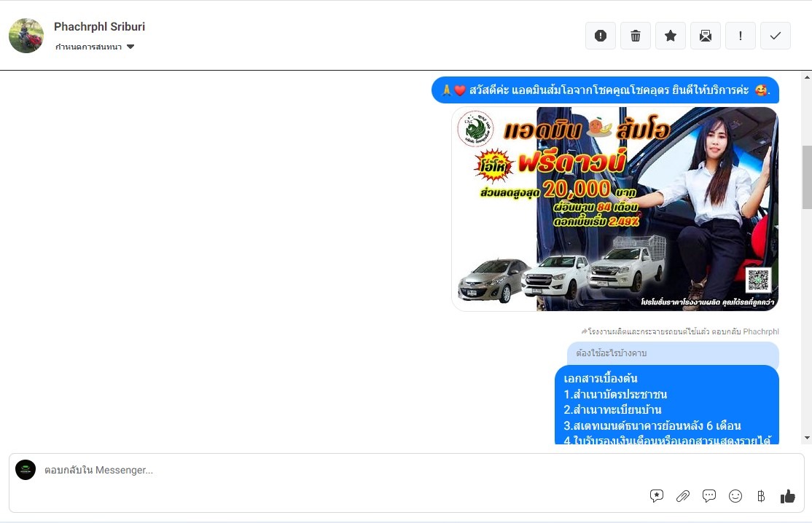The width and height of the screenshot is (812, 523).
Task: Open saved replies star bubble icon
Action: 657,496
